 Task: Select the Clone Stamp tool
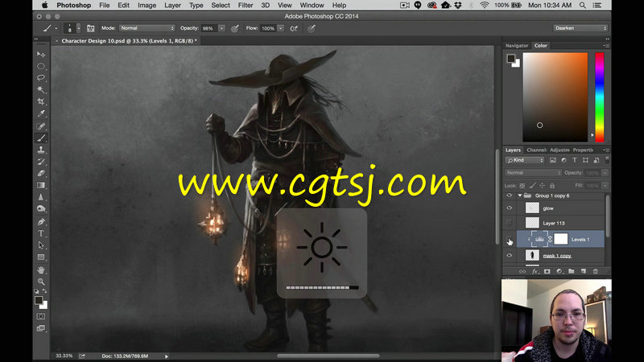[x=41, y=150]
